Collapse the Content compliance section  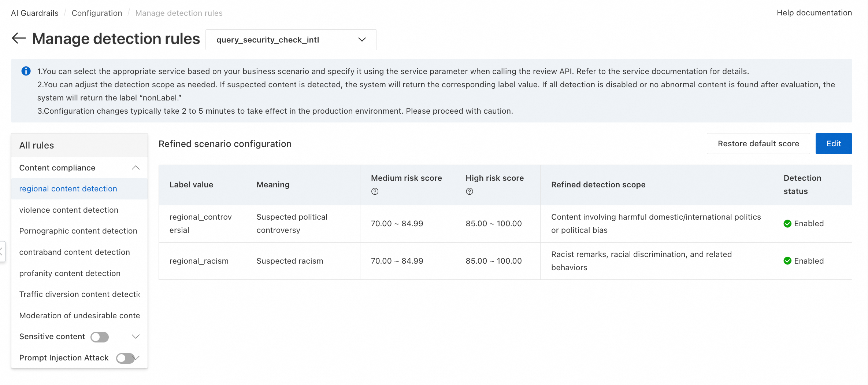point(136,168)
